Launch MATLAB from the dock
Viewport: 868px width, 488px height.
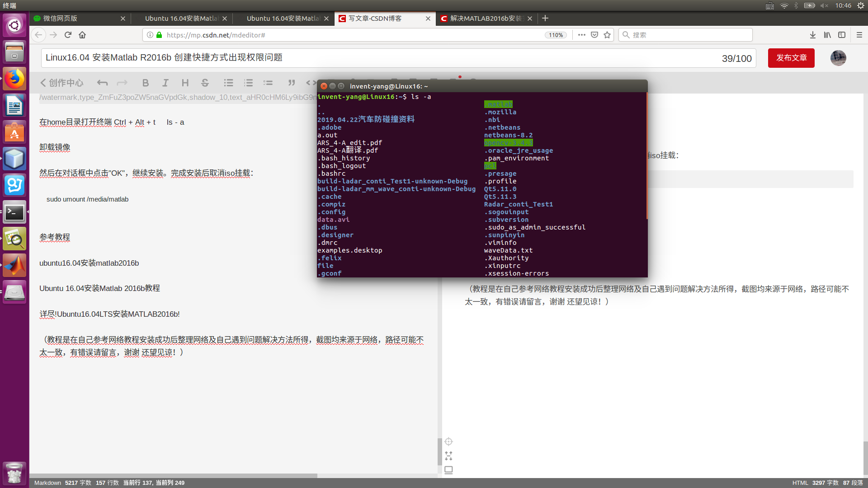(14, 266)
